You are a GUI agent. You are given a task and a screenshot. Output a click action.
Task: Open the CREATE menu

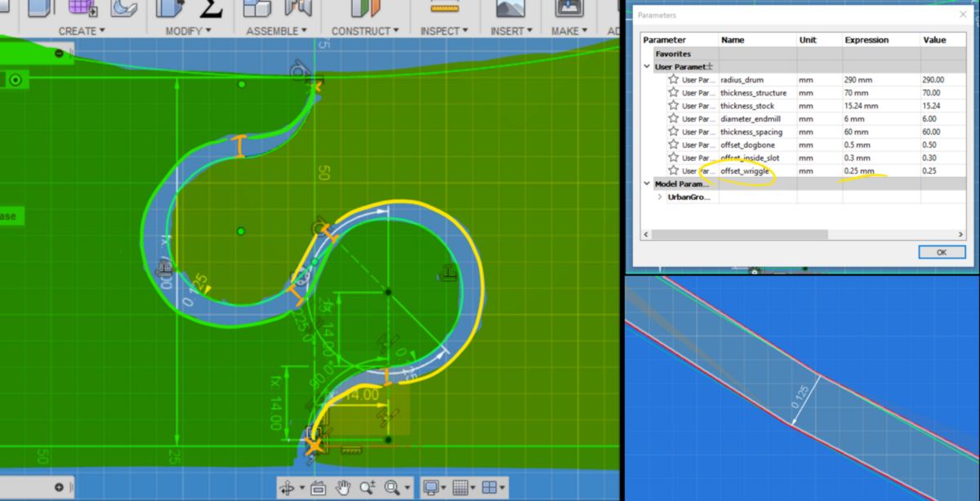pos(82,31)
